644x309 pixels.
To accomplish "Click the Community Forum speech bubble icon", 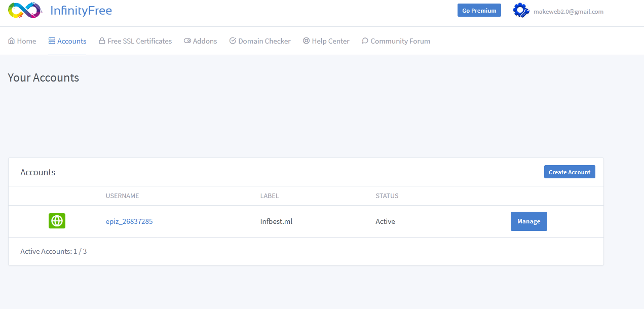I will (x=365, y=41).
